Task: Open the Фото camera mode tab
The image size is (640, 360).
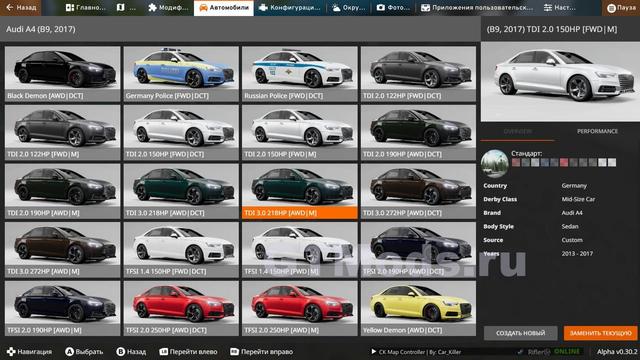Action: click(x=393, y=7)
